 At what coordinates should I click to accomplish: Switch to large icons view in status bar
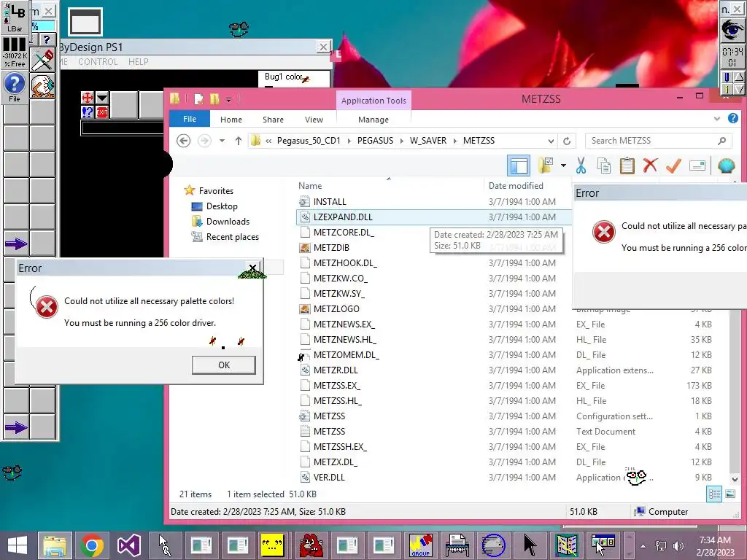pyautogui.click(x=730, y=494)
